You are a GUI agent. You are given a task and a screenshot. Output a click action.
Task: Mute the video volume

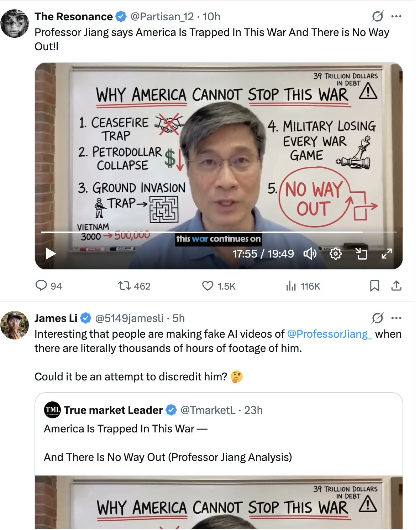click(310, 254)
